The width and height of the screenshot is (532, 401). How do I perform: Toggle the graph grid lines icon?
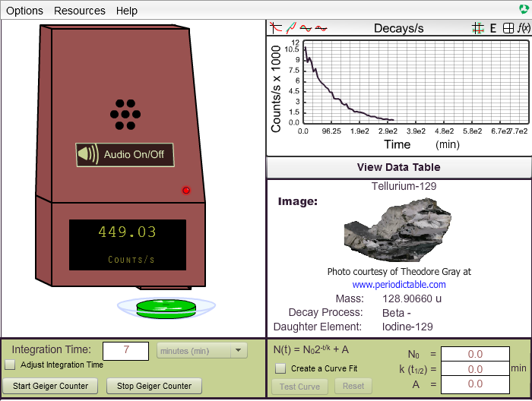tap(508, 28)
